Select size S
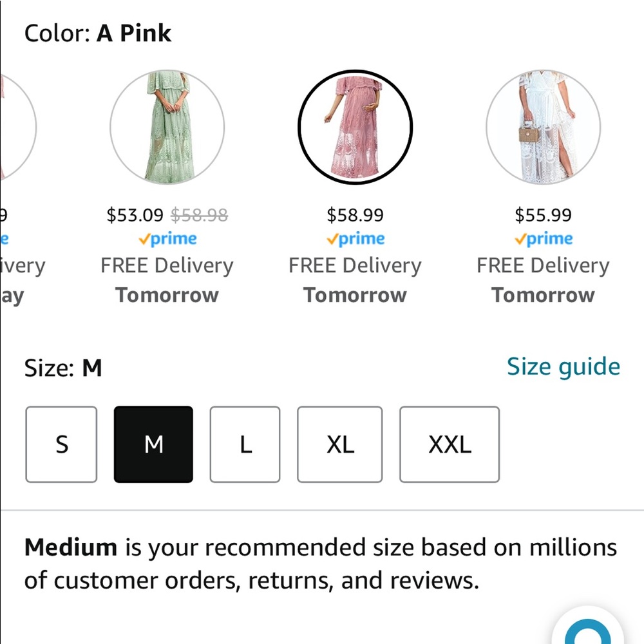The image size is (644, 644). click(61, 444)
